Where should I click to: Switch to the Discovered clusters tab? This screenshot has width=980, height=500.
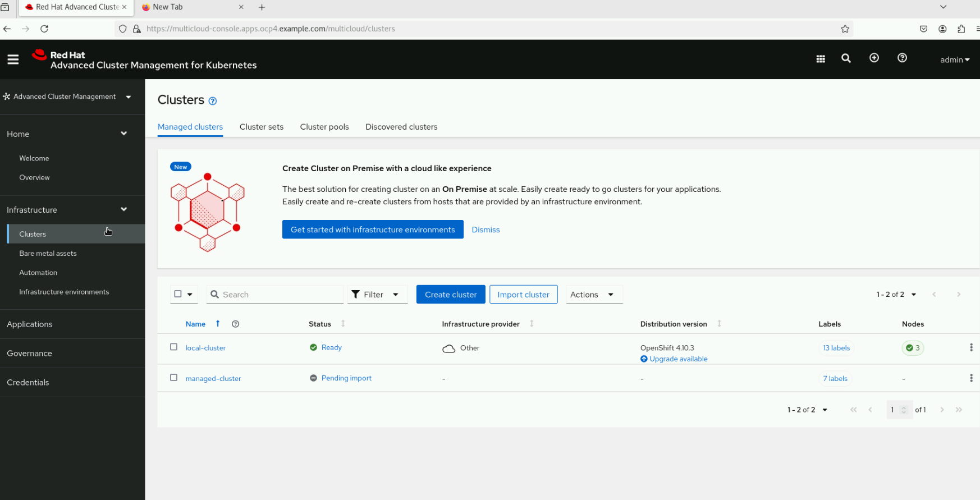(x=401, y=127)
